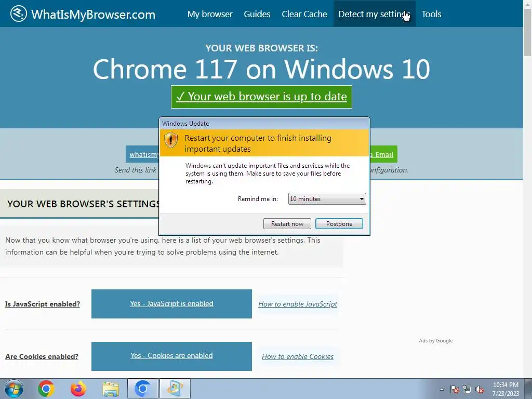
Task: Launch Google Chrome from the taskbar
Action: (x=46, y=389)
